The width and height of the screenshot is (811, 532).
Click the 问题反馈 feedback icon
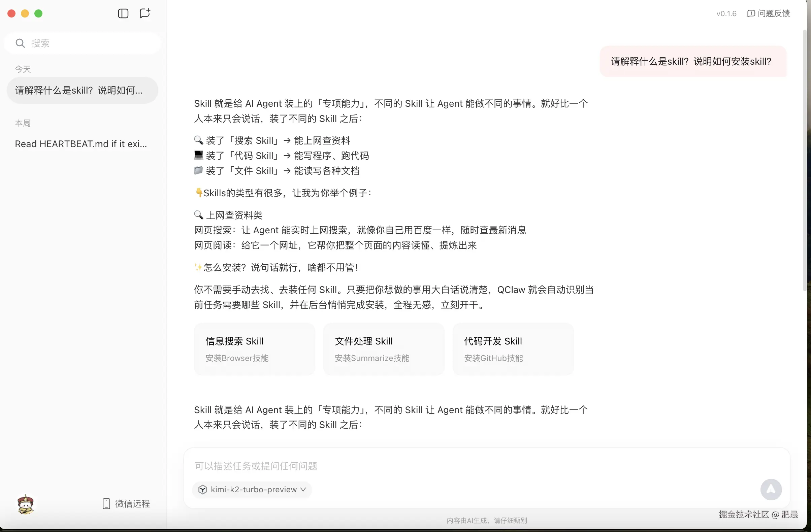click(x=751, y=13)
